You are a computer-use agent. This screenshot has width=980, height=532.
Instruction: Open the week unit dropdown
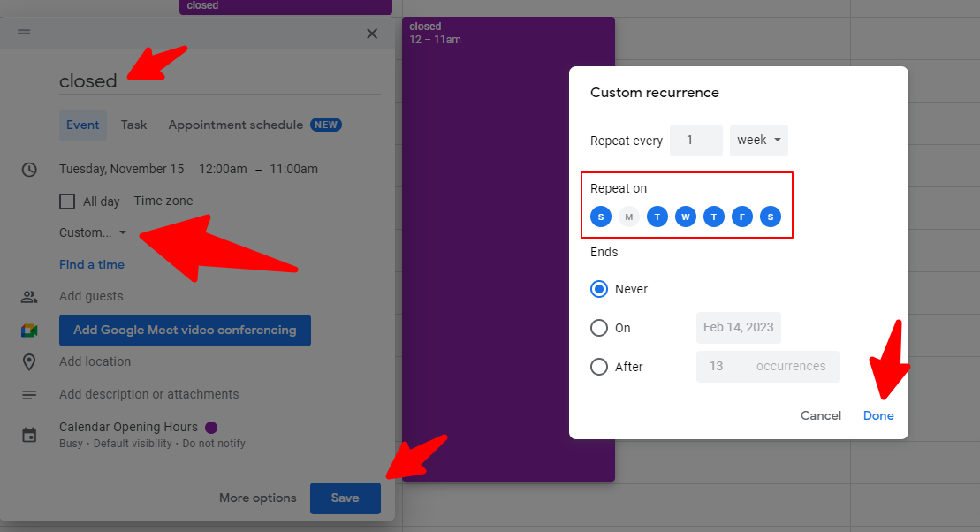pos(758,140)
